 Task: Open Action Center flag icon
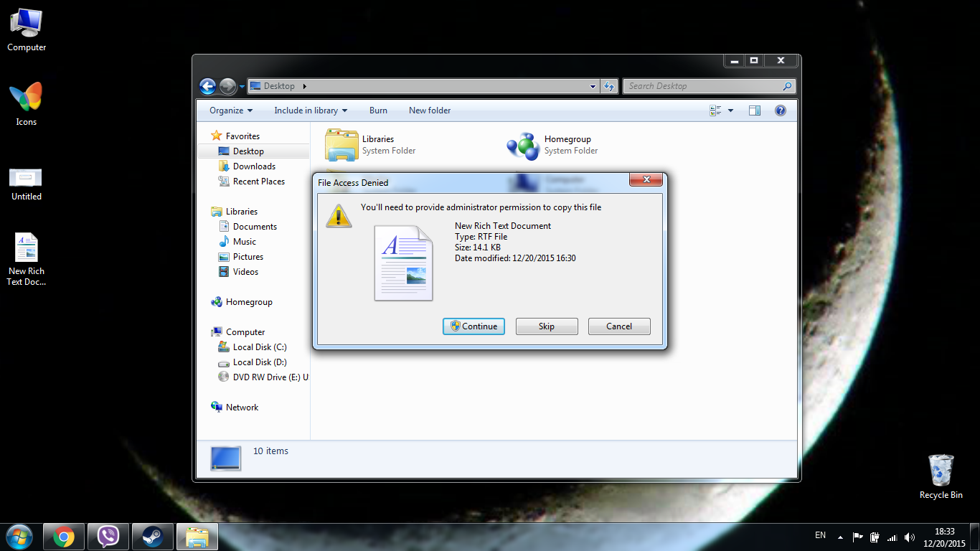tap(858, 537)
